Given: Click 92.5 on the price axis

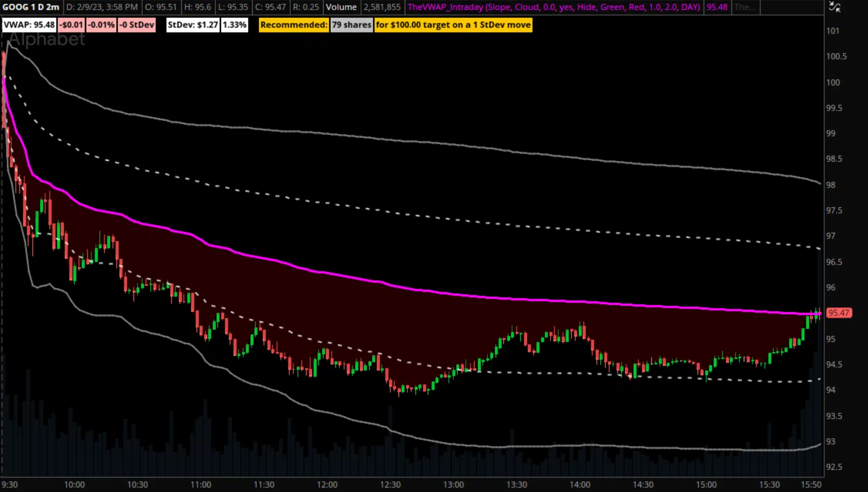Looking at the screenshot, I should (x=834, y=467).
